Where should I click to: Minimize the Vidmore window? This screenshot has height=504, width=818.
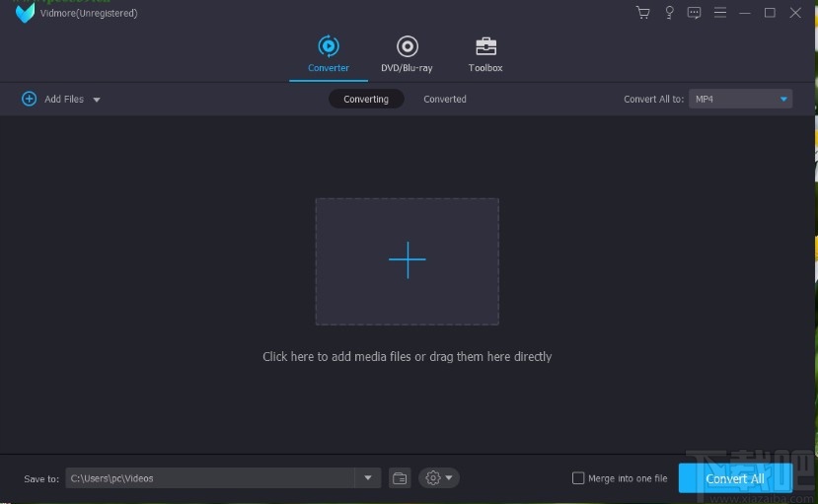(745, 13)
